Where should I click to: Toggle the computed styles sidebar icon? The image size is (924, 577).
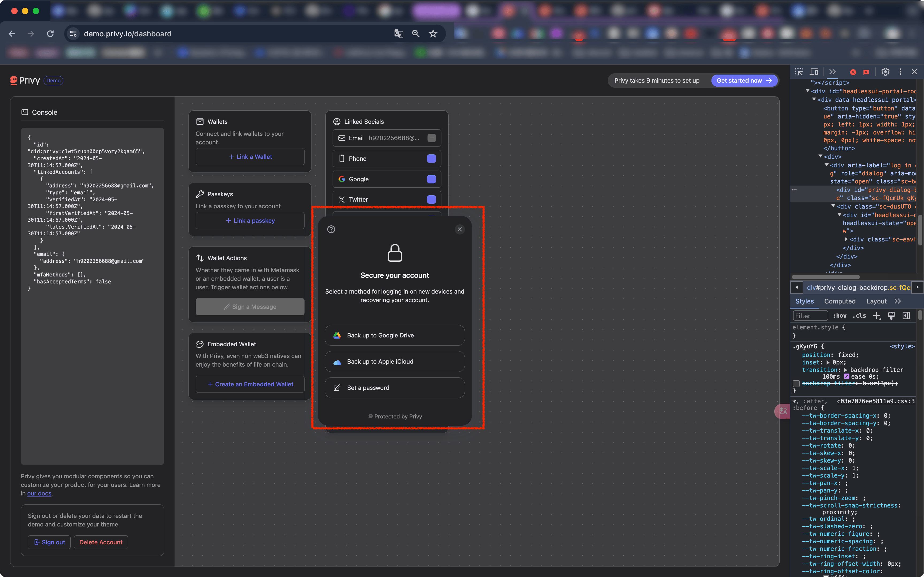click(x=906, y=316)
